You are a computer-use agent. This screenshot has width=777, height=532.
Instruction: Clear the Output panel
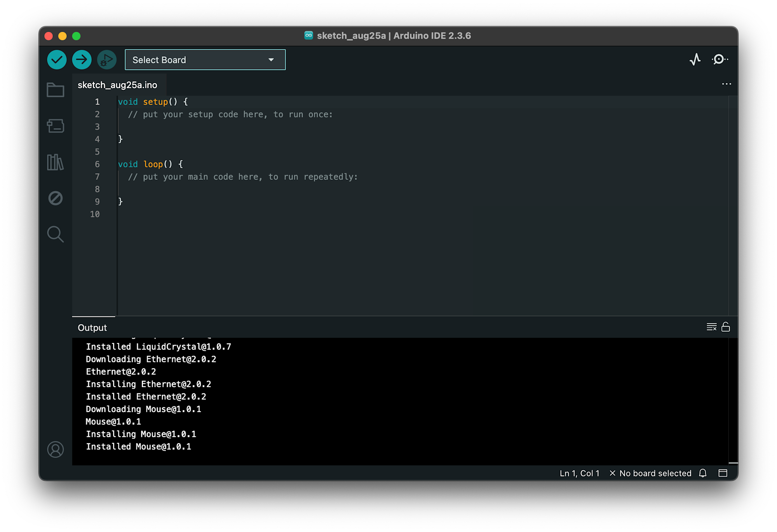711,327
